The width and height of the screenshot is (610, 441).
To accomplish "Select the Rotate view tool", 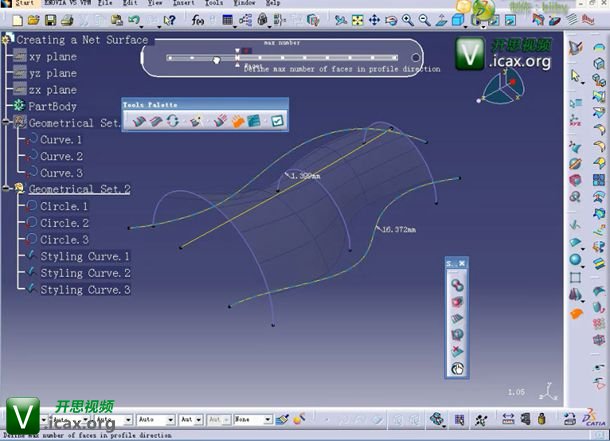I will (x=391, y=20).
